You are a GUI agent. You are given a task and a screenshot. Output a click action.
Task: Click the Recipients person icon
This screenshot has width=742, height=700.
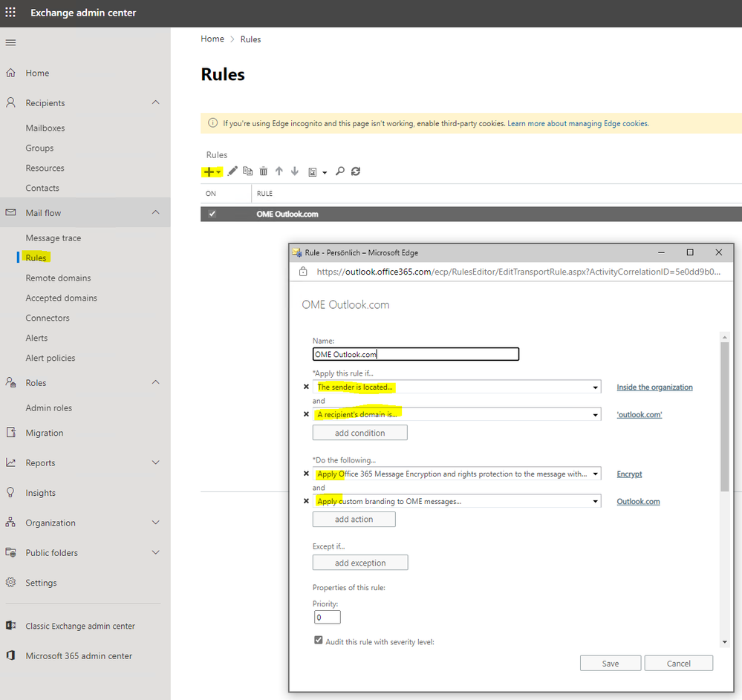coord(10,102)
